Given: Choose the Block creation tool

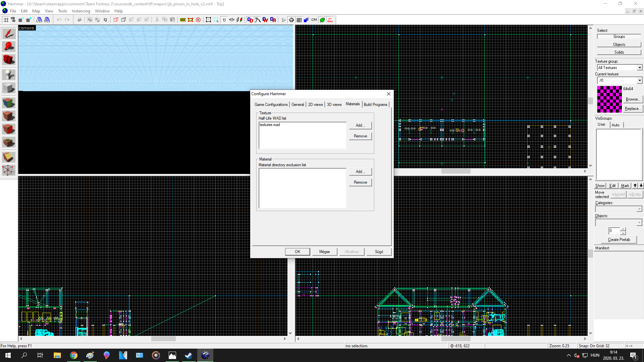Looking at the screenshot, I should (9, 88).
